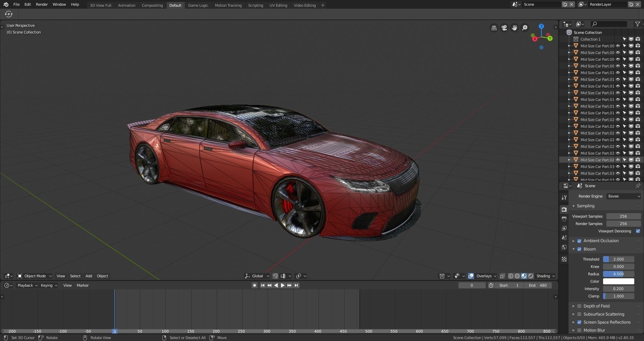The height and width of the screenshot is (341, 644).
Task: Select wireframe shading mode
Action: point(511,276)
